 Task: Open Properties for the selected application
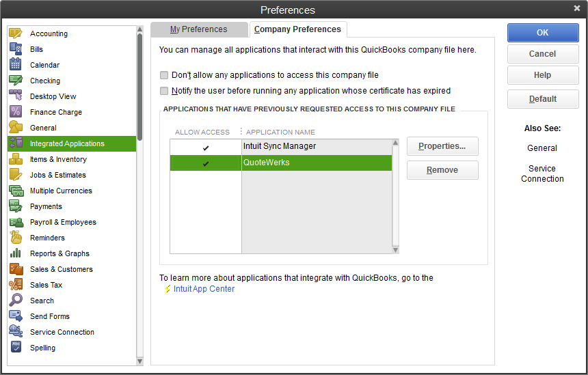[442, 146]
